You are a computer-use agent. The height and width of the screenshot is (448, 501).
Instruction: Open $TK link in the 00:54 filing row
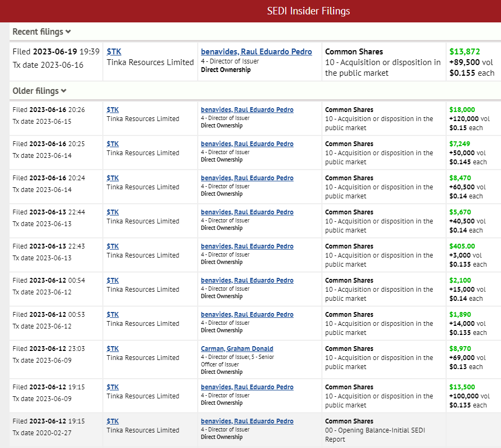coord(113,281)
